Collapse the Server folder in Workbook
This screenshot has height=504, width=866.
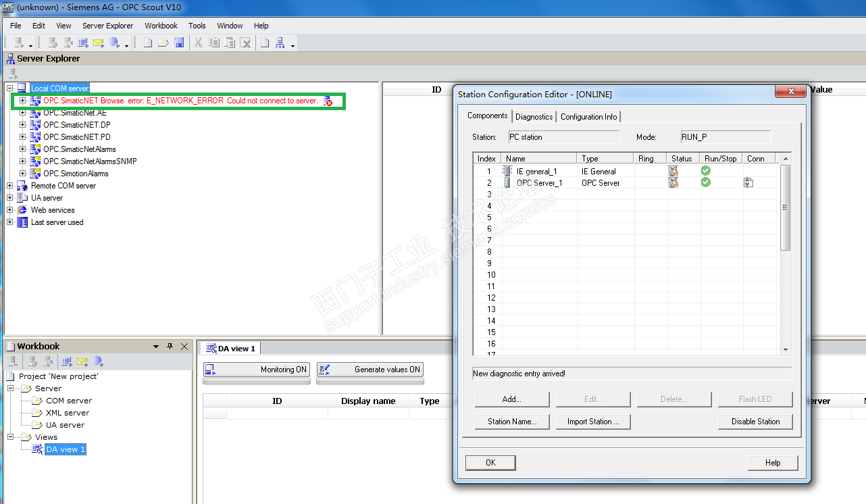tap(11, 388)
